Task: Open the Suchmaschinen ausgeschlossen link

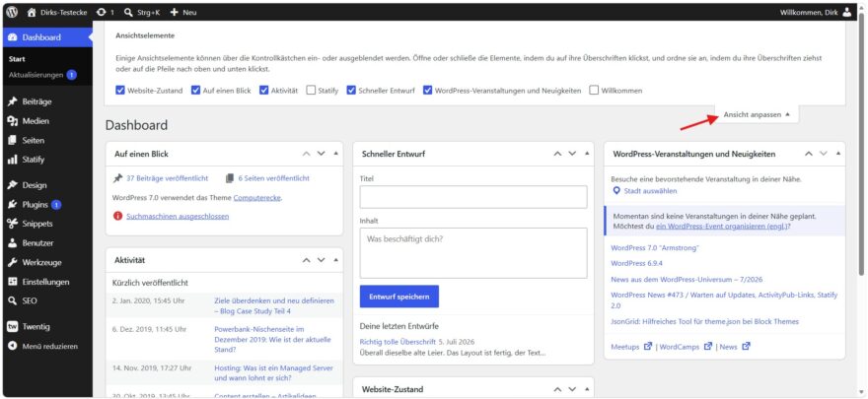Action: [x=178, y=216]
